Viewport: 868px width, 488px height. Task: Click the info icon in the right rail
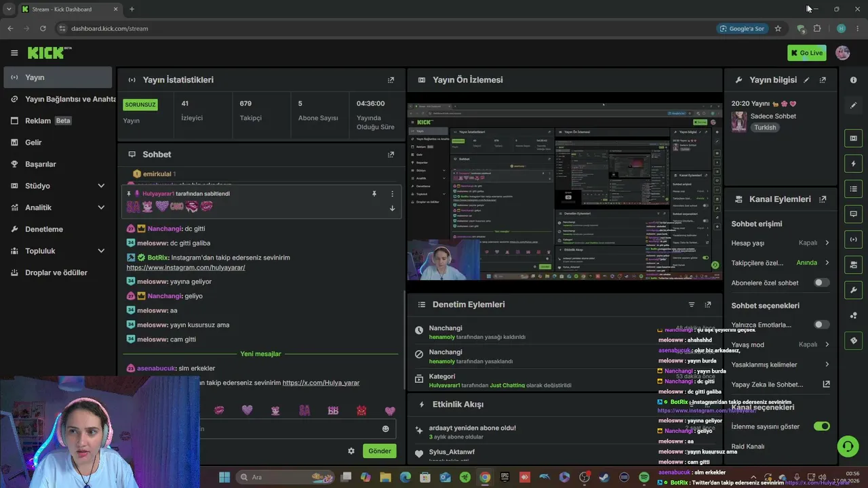853,80
